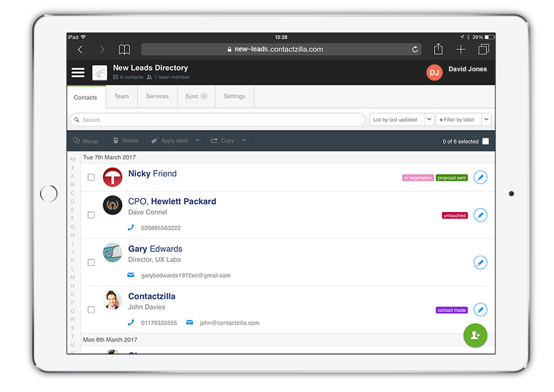Reload the page via refresh icon
Image resolution: width=554 pixels, height=392 pixels.
pyautogui.click(x=415, y=49)
